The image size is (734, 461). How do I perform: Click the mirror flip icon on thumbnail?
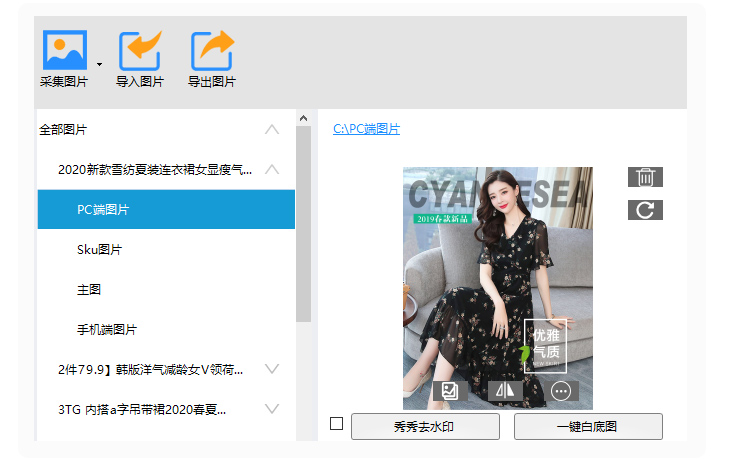[505, 391]
